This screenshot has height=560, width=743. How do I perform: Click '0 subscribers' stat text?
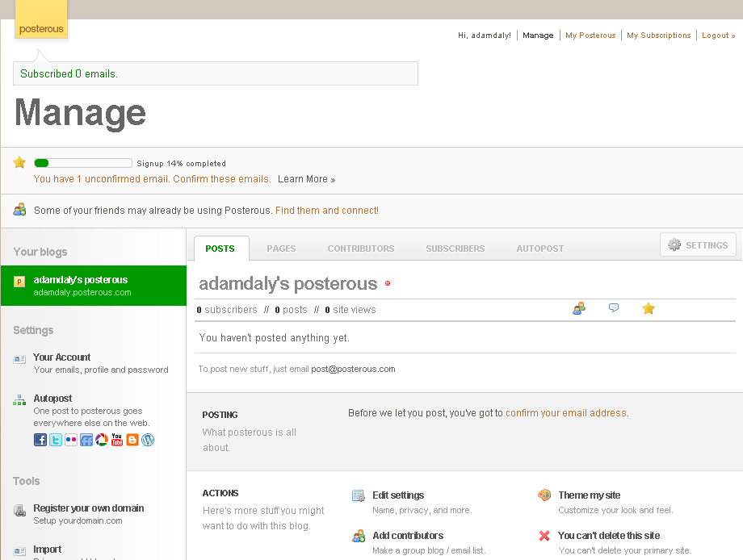pyautogui.click(x=227, y=310)
